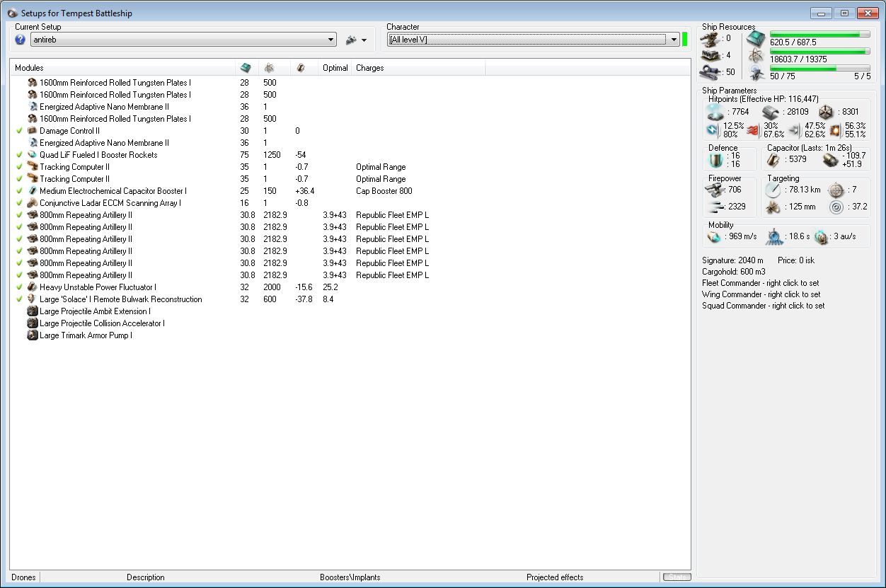This screenshot has height=588, width=886.
Task: Toggle the Damage Control II active checkmark
Action: pyautogui.click(x=19, y=131)
